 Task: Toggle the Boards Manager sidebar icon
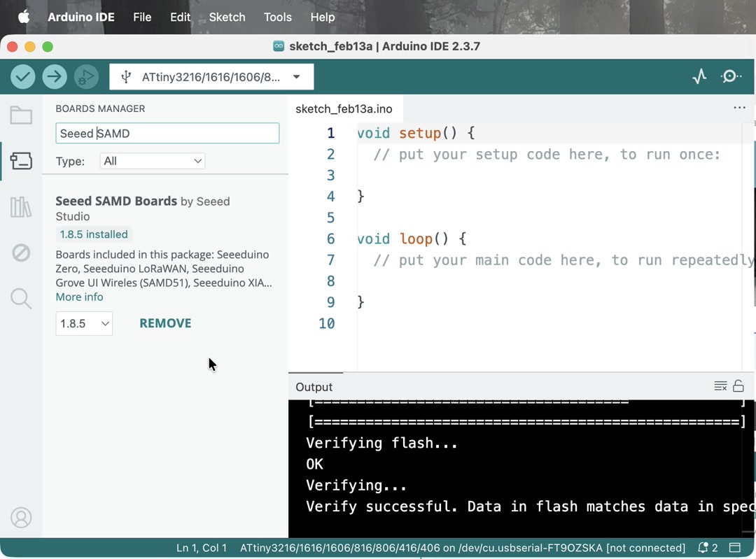(21, 160)
